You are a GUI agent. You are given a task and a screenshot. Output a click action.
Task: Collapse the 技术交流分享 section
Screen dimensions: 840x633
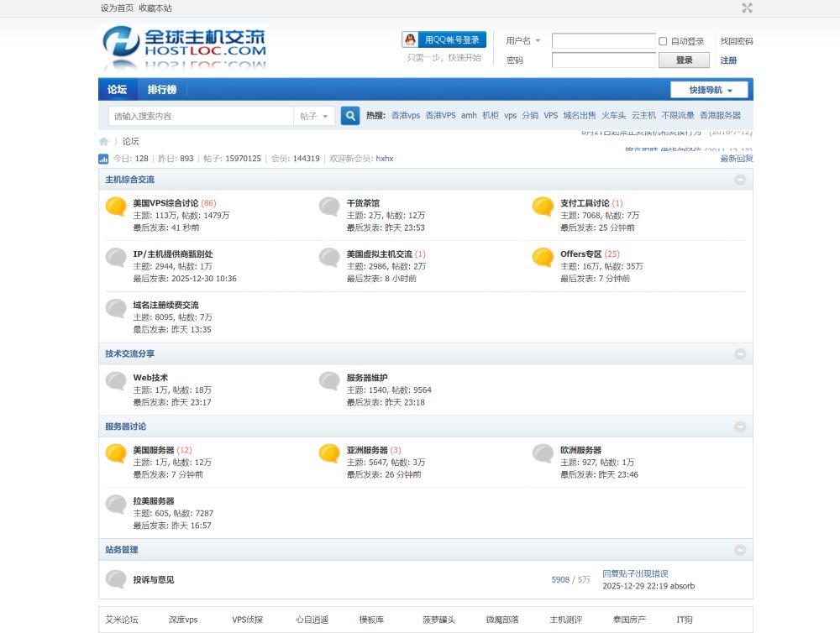tap(740, 354)
